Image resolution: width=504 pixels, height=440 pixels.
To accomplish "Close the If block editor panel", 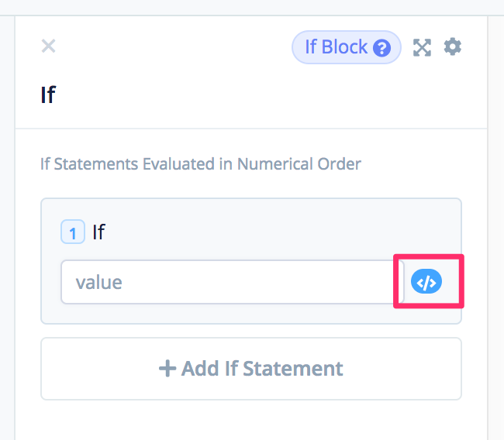I will click(x=48, y=46).
